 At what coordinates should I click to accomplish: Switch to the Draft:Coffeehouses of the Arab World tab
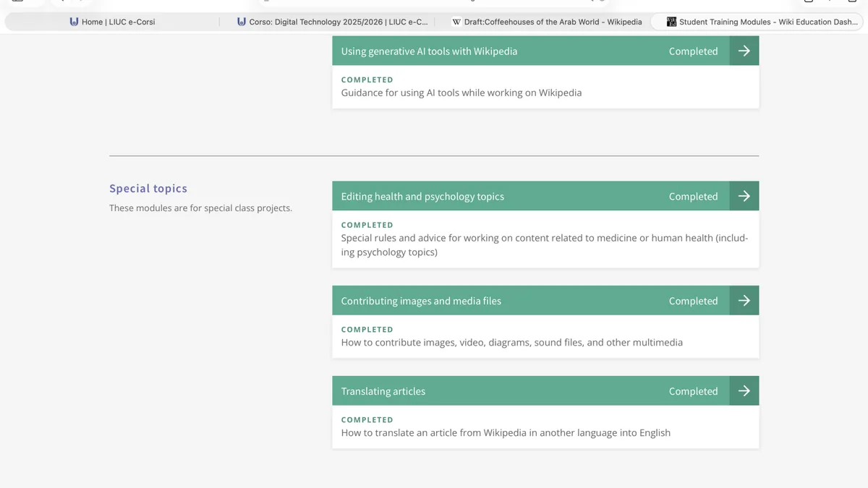pyautogui.click(x=547, y=22)
